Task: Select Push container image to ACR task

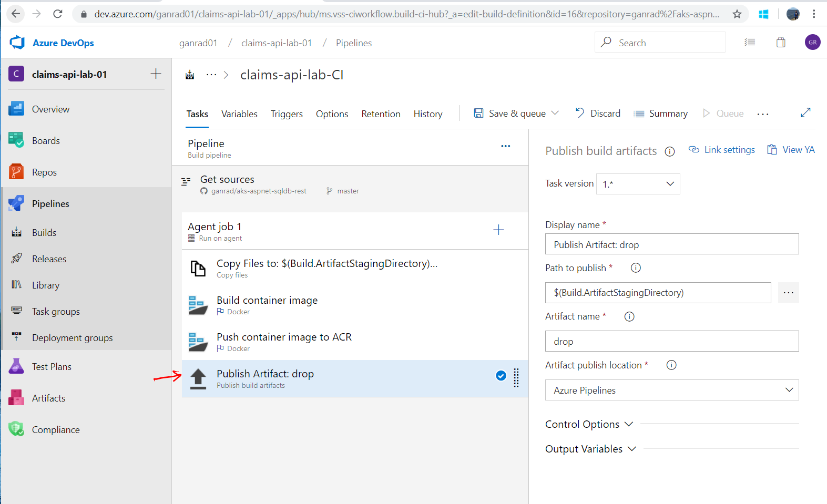Action: (355, 342)
